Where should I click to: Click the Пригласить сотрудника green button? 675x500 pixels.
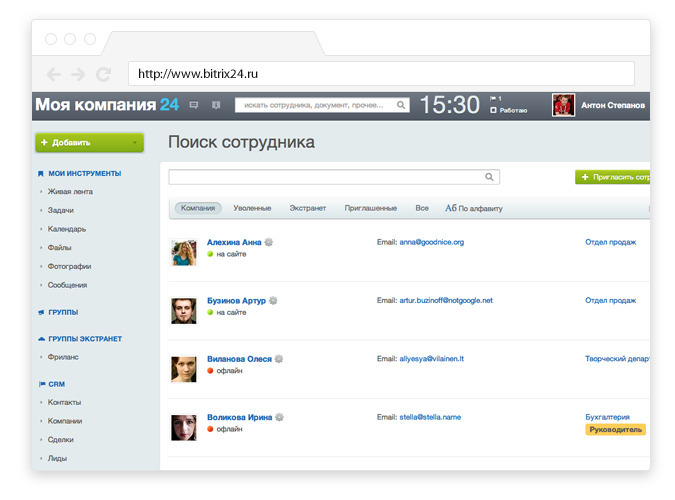(613, 177)
